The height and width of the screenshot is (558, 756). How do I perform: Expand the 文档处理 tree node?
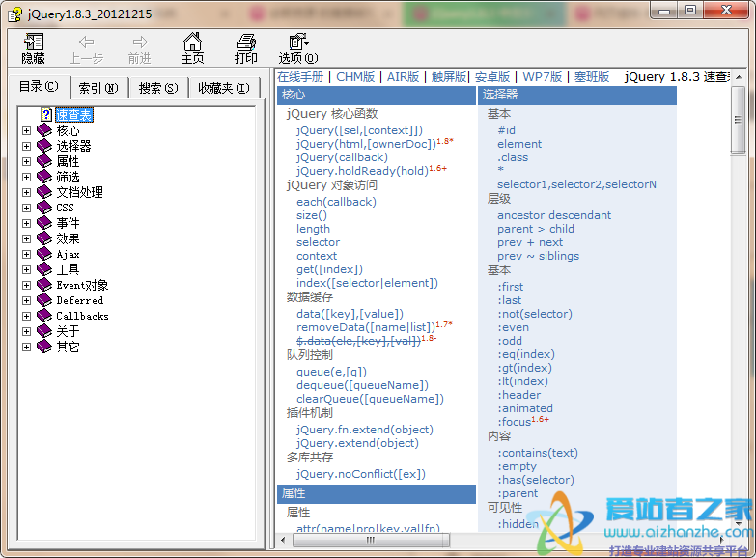point(26,192)
